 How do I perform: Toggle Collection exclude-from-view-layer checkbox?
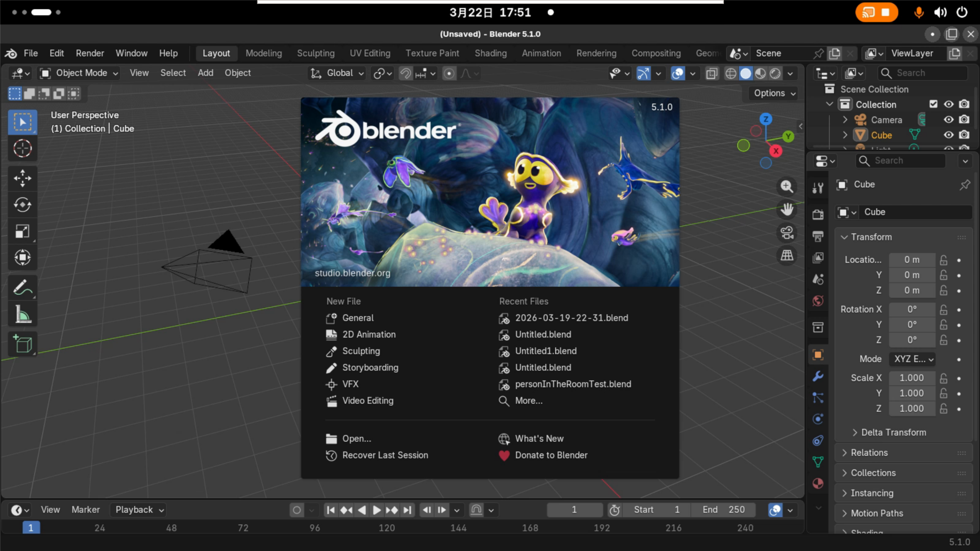point(933,104)
